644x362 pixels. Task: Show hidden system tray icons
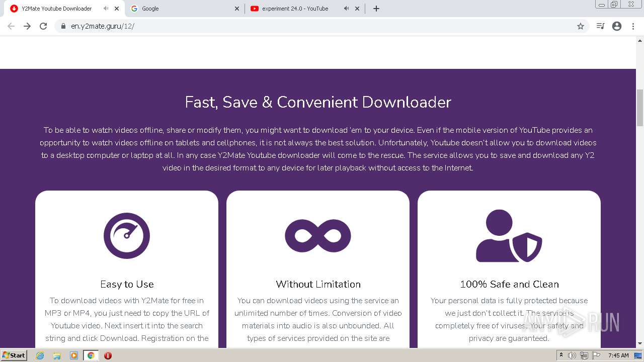click(x=561, y=355)
